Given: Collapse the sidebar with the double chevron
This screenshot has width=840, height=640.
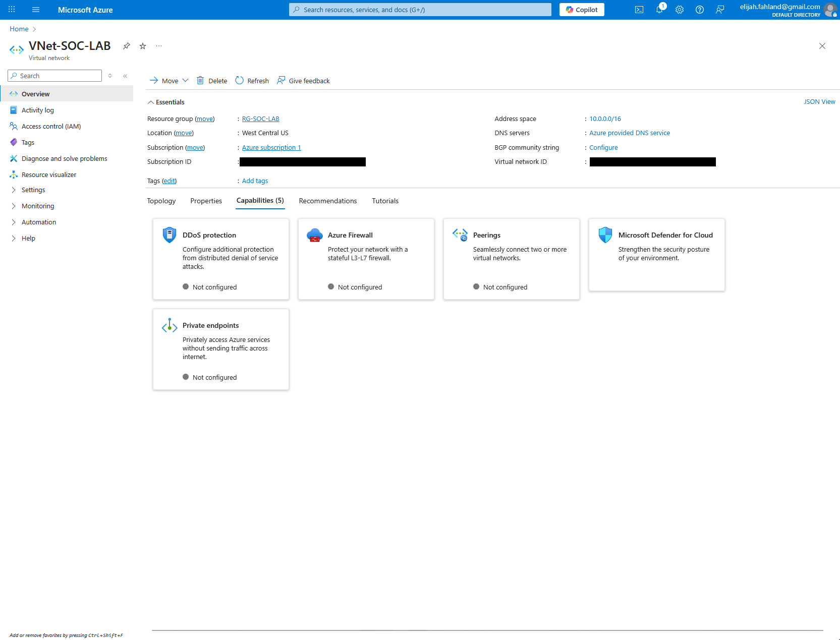Looking at the screenshot, I should tap(125, 76).
